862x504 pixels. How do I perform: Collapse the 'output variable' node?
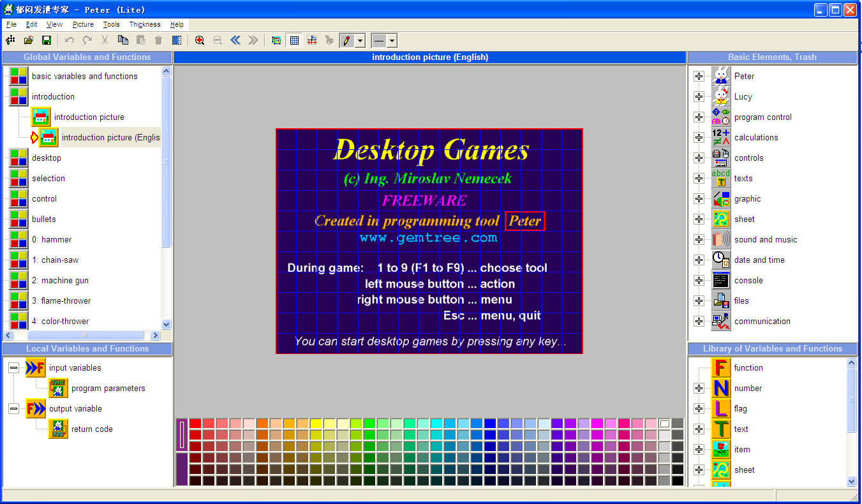tap(13, 408)
